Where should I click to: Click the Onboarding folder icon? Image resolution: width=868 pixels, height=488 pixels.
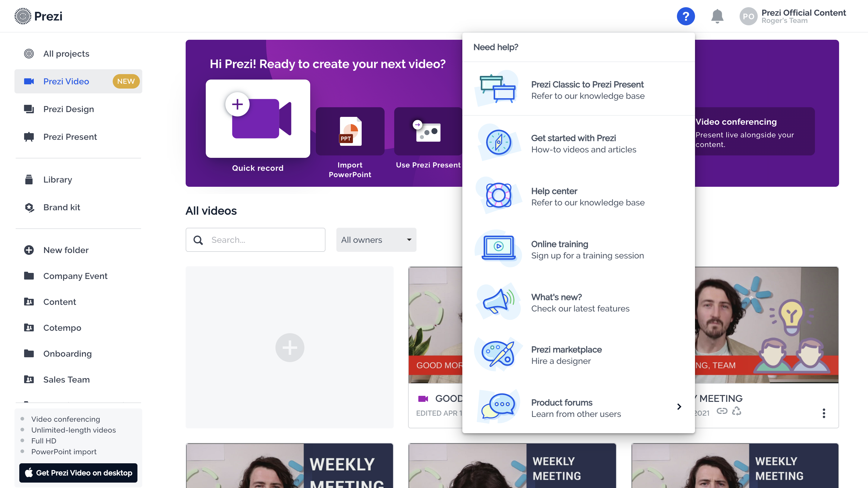click(29, 354)
